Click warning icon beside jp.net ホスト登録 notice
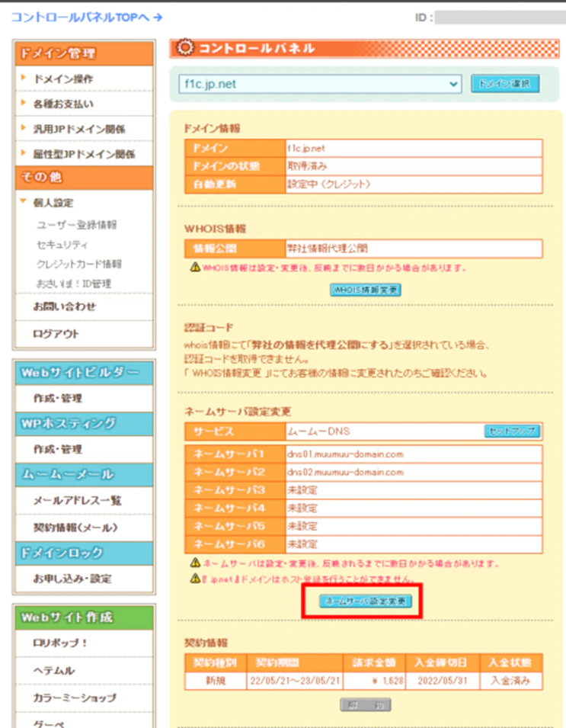Screen dimensions: 566x728 (x=195, y=579)
